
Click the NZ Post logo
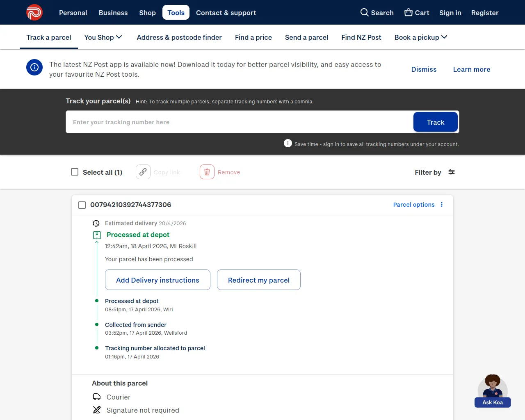coord(34,12)
